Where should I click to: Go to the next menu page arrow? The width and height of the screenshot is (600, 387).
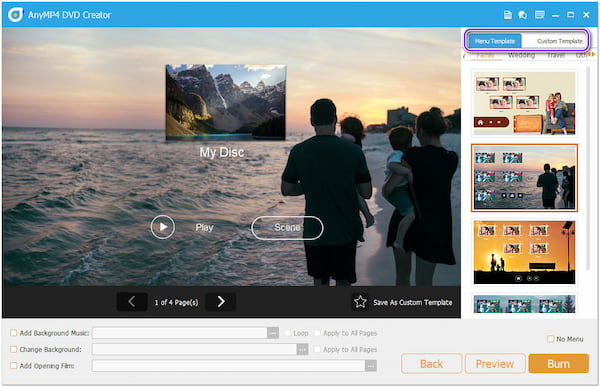coord(221,302)
